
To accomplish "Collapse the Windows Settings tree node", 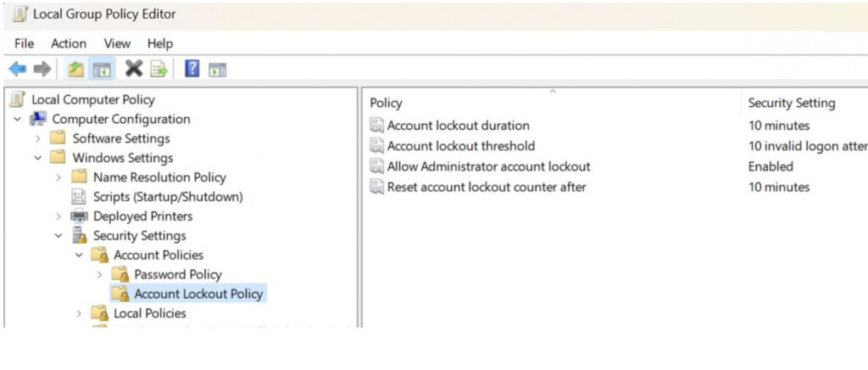I will pos(38,158).
